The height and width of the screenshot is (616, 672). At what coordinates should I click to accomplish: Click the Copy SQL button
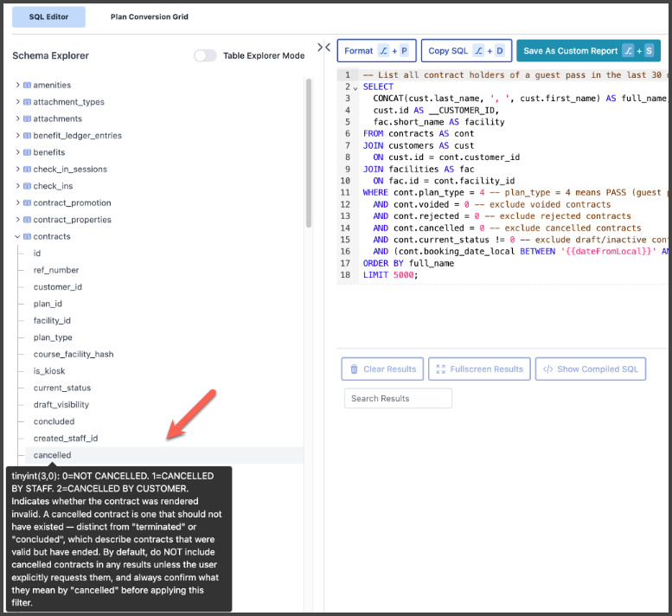pyautogui.click(x=466, y=51)
